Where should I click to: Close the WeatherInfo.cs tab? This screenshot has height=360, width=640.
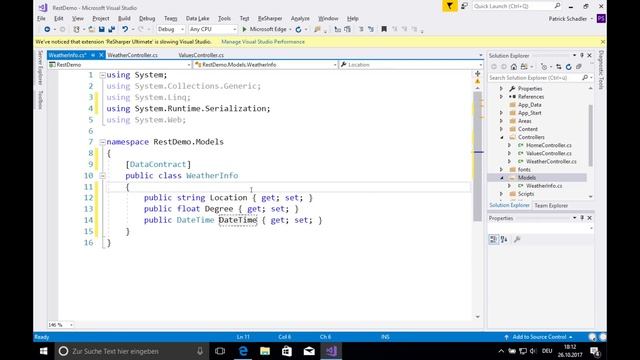click(x=101, y=55)
